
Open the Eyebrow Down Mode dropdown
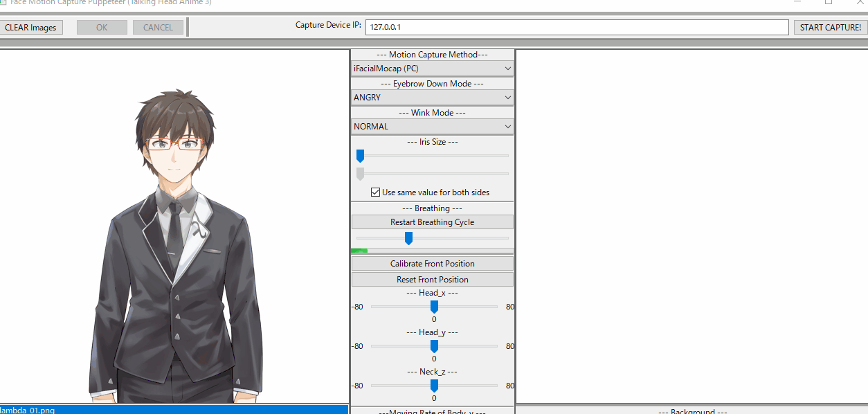tap(433, 98)
